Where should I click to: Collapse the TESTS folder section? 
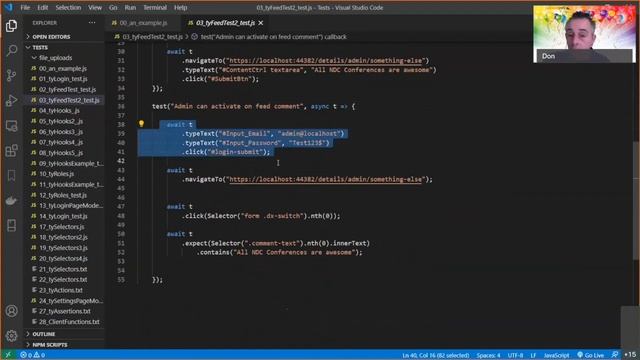(x=64, y=47)
